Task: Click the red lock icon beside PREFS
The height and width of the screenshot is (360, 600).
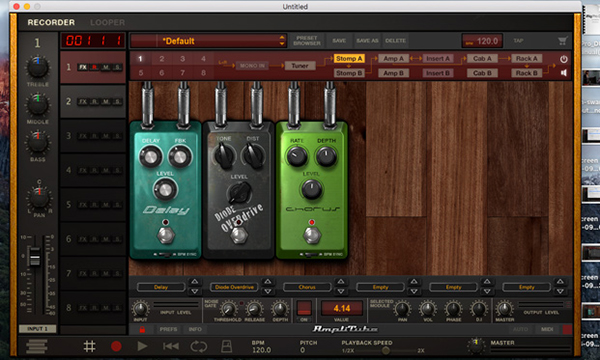Action: pos(142,329)
